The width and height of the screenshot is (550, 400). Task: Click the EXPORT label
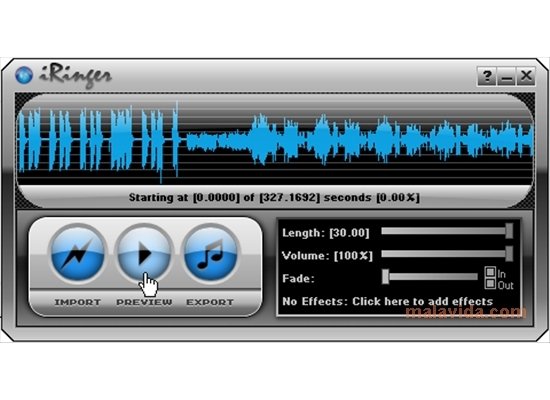[210, 302]
